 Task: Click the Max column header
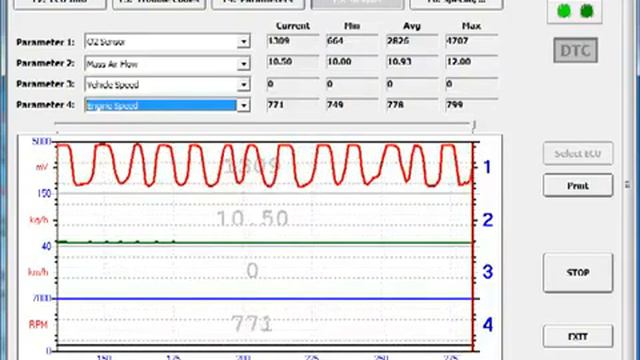pyautogui.click(x=471, y=26)
